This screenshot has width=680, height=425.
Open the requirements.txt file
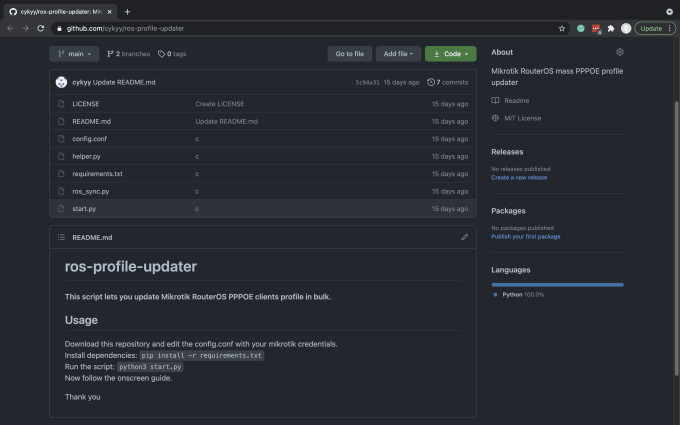pos(97,173)
